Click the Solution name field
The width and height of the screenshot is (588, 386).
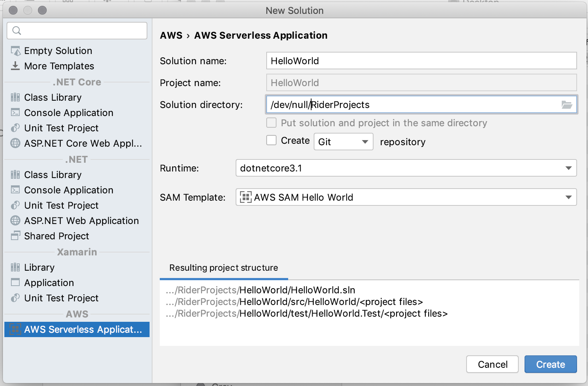pos(421,61)
